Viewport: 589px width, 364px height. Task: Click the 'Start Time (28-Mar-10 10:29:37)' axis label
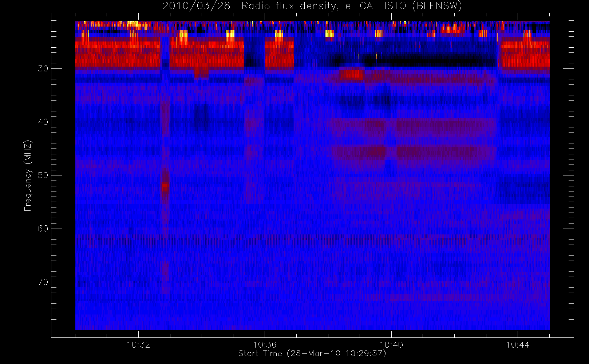(x=312, y=353)
